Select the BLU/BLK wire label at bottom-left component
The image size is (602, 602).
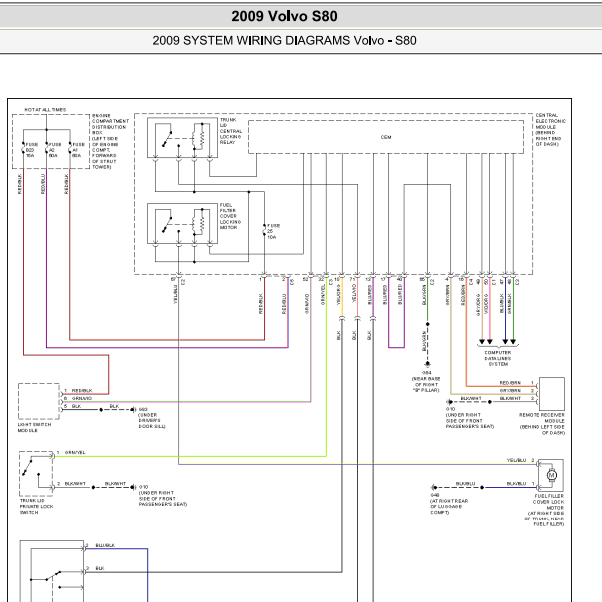click(x=105, y=545)
